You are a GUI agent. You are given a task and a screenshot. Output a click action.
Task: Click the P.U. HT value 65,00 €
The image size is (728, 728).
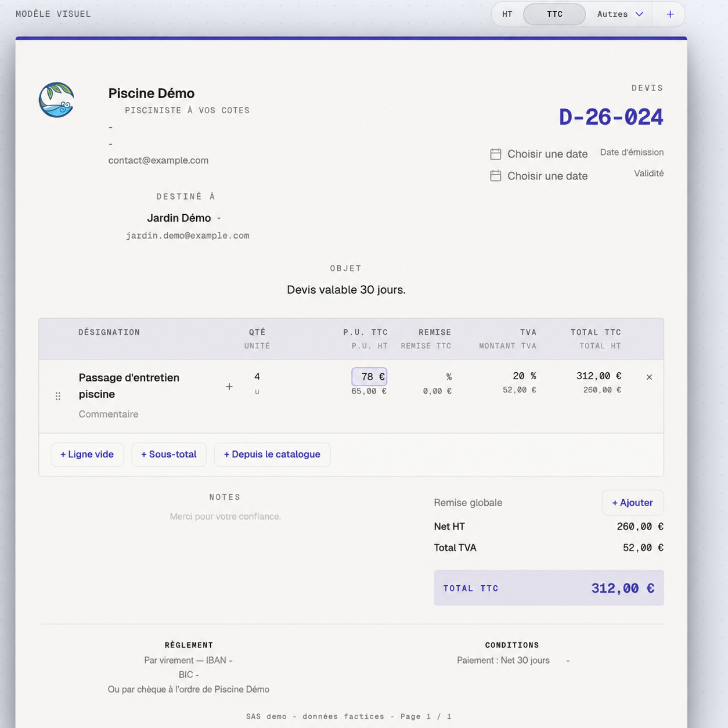click(x=369, y=391)
